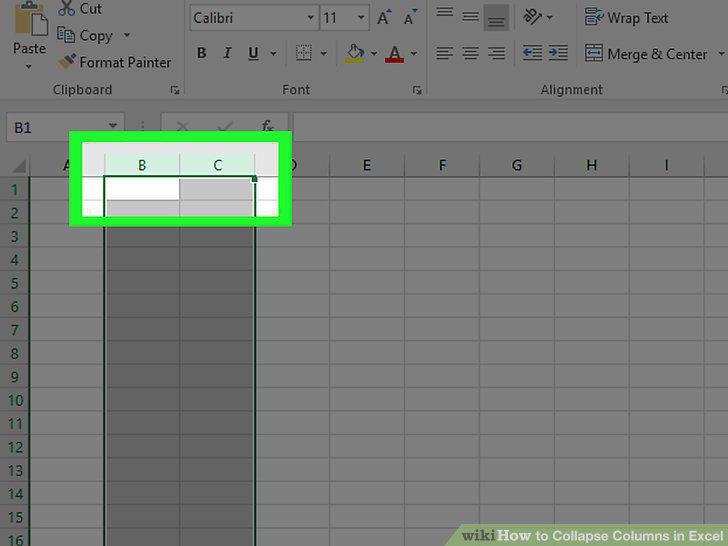Screen dimensions: 728x546
Task: Select column F header
Action: pyautogui.click(x=442, y=165)
